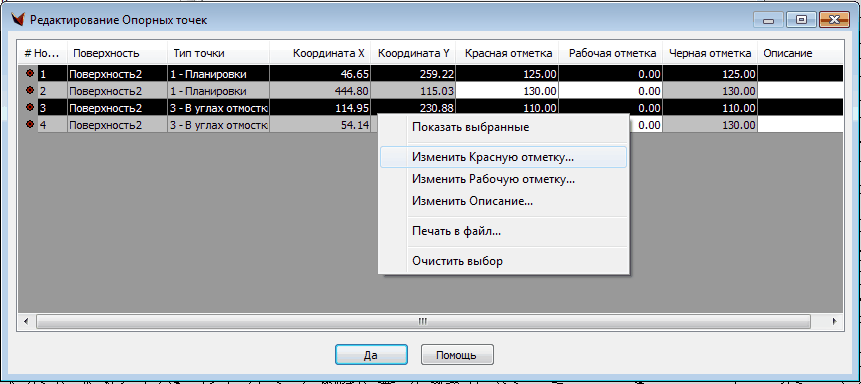Image resolution: width=861 pixels, height=384 pixels.
Task: Select the X coordinate cell '444.80'
Action: (320, 91)
